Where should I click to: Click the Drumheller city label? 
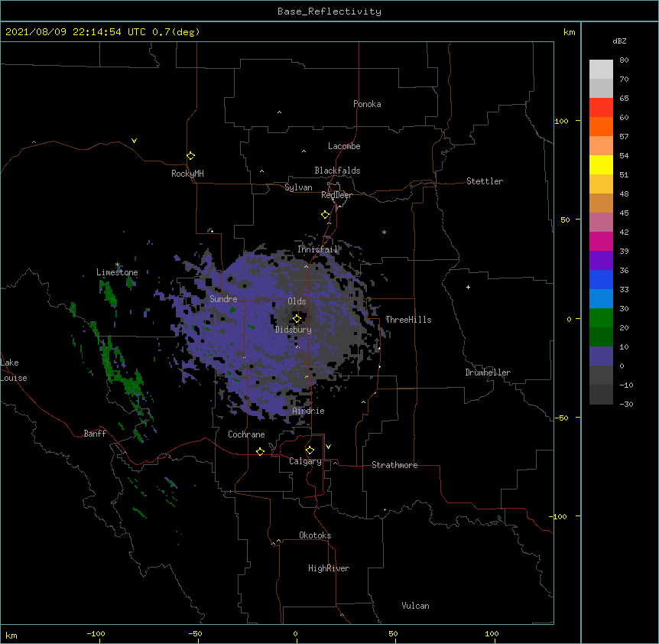488,372
